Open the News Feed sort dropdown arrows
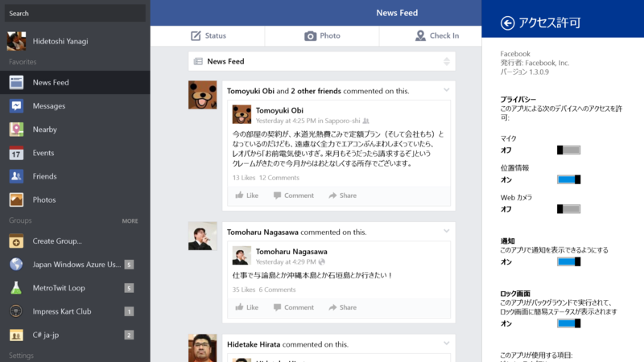The width and height of the screenshot is (644, 362). pyautogui.click(x=447, y=62)
